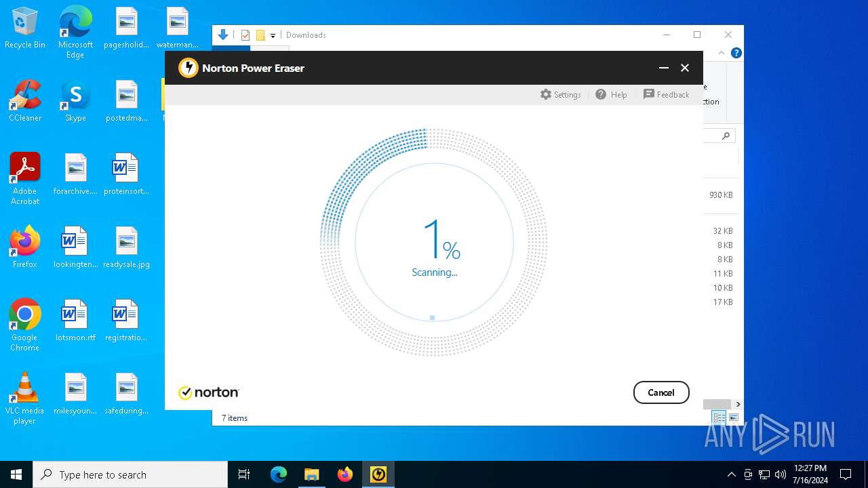
Task: Launch VLC media player from desktop
Action: (25, 399)
